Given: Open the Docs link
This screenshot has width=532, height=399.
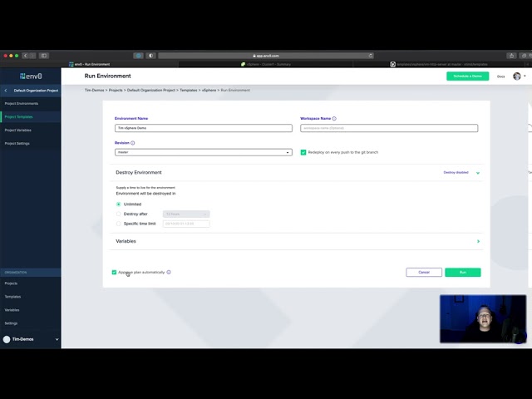Looking at the screenshot, I should click(500, 76).
